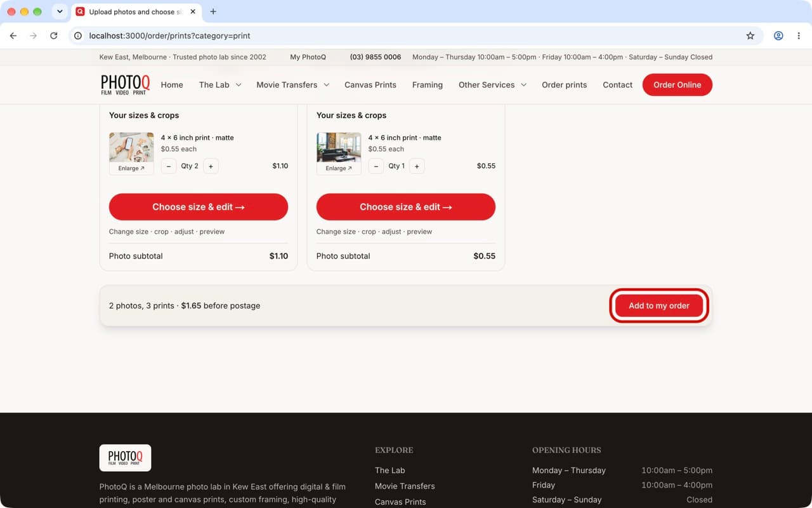
Task: Choose size & edit for the $1.10 photo
Action: [x=199, y=207]
